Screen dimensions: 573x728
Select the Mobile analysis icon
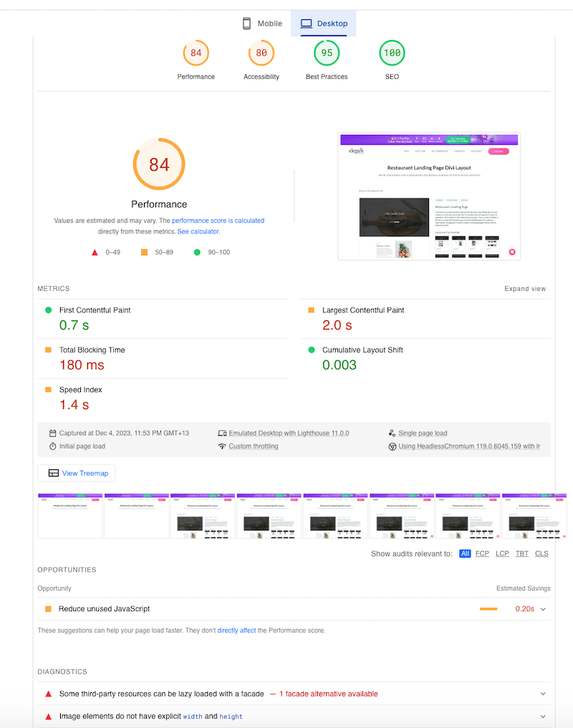[246, 23]
